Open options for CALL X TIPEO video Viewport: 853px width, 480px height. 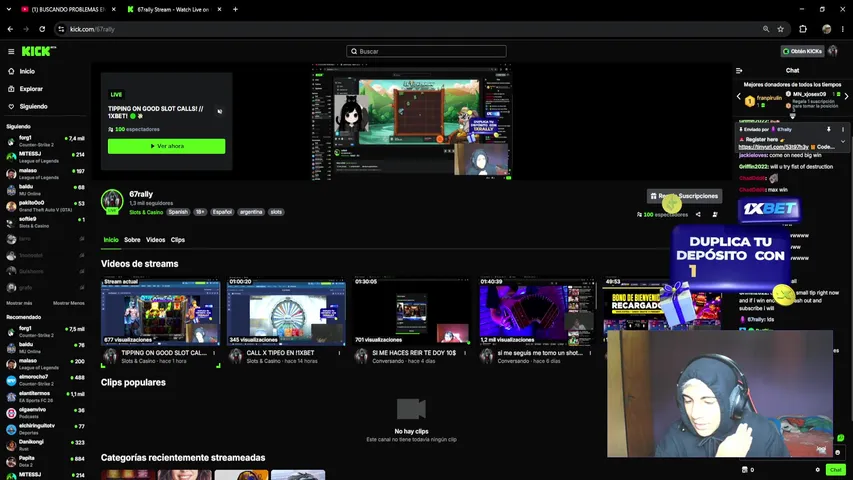click(x=339, y=353)
